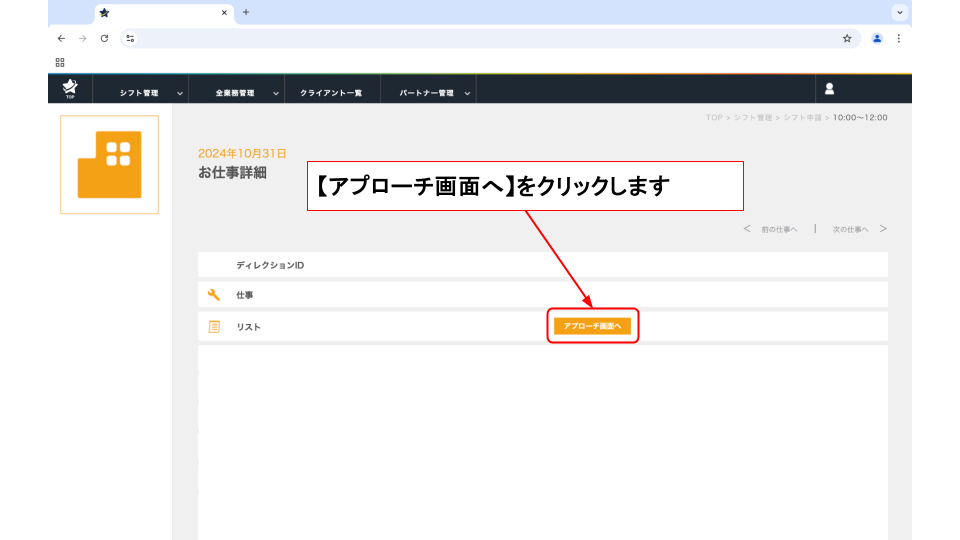Click the browser address bar field
Screen dimensions: 960x540
pos(480,38)
